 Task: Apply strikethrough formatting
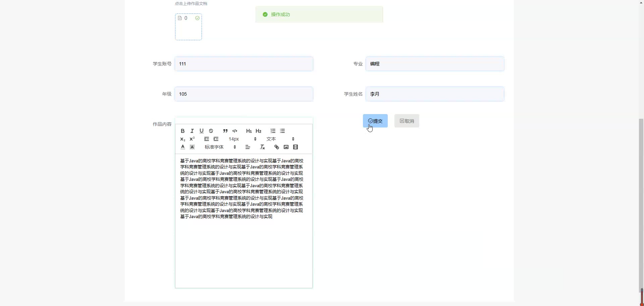211,131
